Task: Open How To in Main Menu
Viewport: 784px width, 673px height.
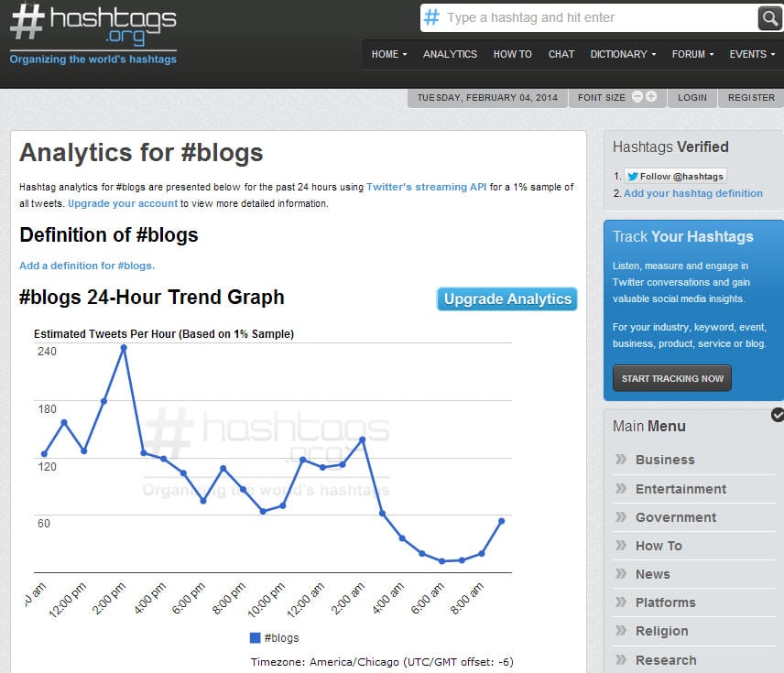Action: click(659, 546)
